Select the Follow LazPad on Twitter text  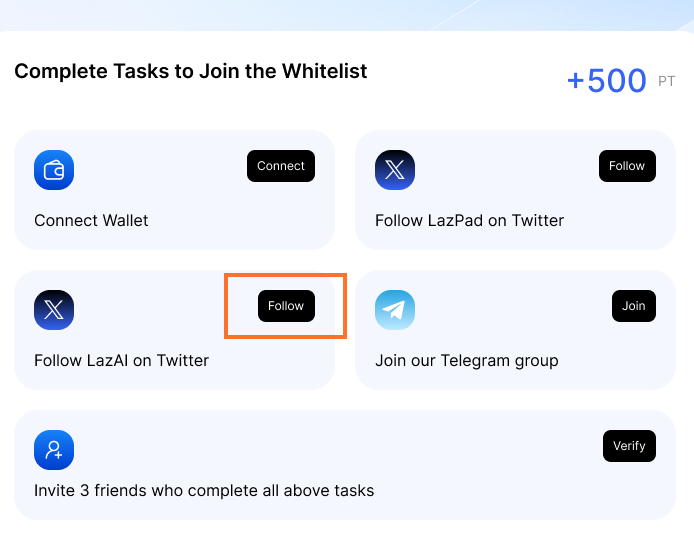click(469, 221)
